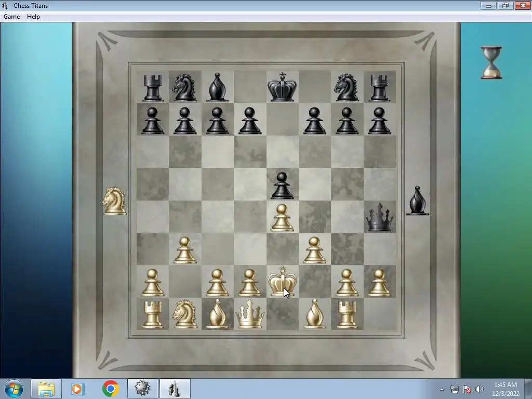
Task: Select the white bishop on f1
Action: (314, 314)
